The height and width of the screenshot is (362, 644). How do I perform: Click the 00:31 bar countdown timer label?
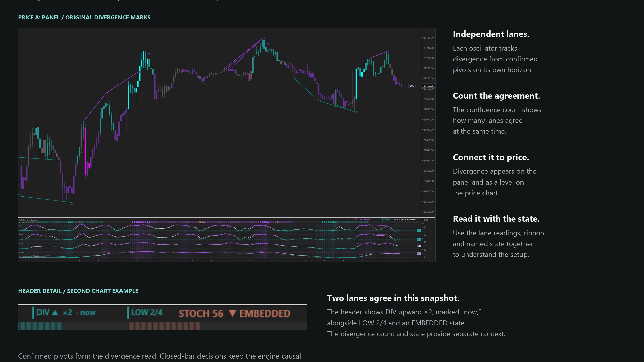click(413, 86)
